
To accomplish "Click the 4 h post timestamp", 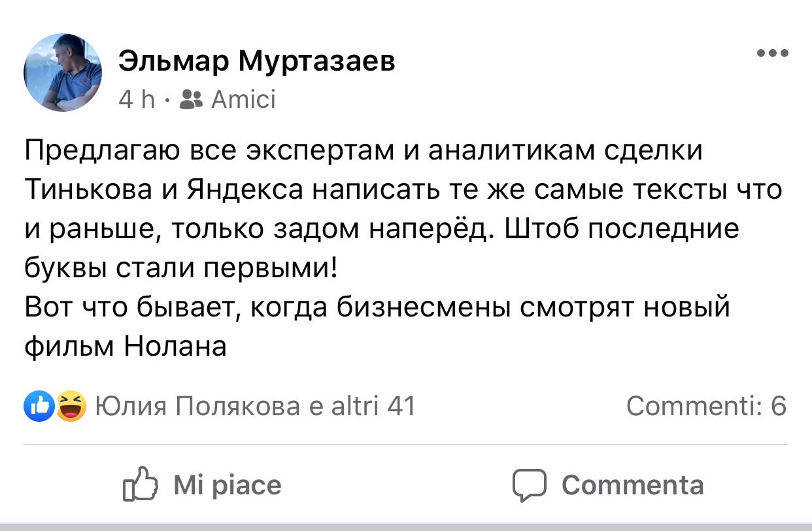I will [x=137, y=99].
